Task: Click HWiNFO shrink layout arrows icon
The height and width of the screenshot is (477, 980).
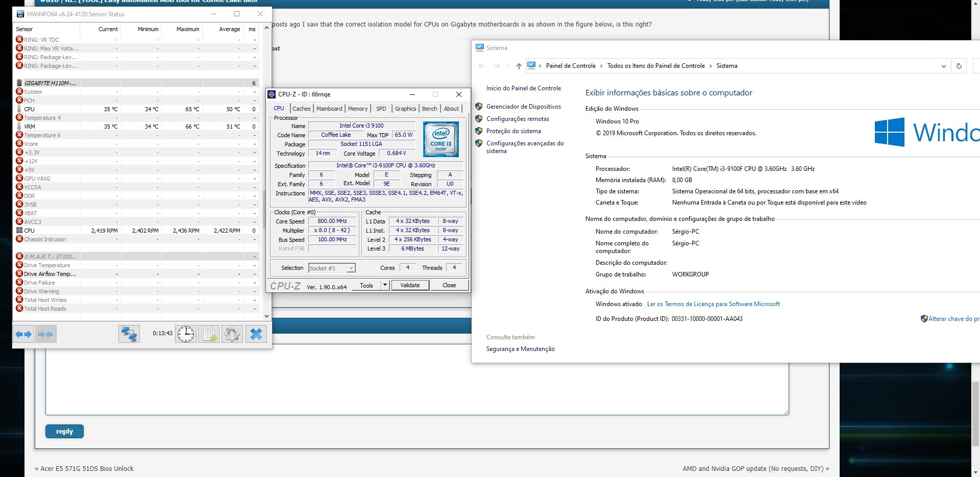Action: coord(45,334)
